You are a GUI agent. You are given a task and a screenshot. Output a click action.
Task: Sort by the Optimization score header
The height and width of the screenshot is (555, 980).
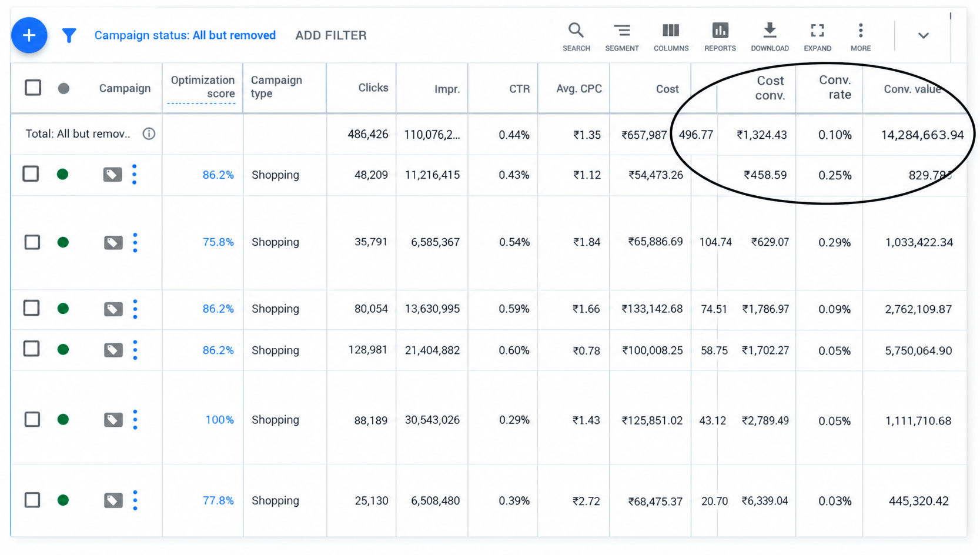point(202,87)
